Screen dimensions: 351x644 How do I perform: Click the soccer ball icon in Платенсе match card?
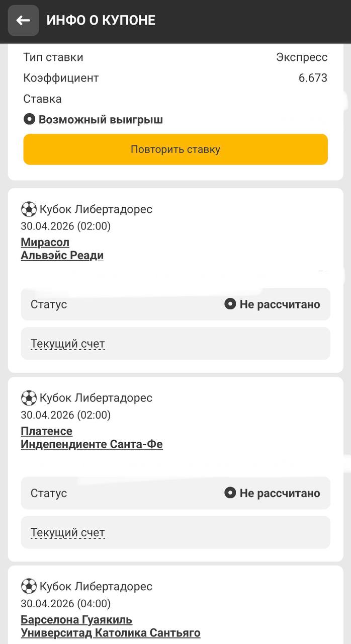[x=29, y=398]
